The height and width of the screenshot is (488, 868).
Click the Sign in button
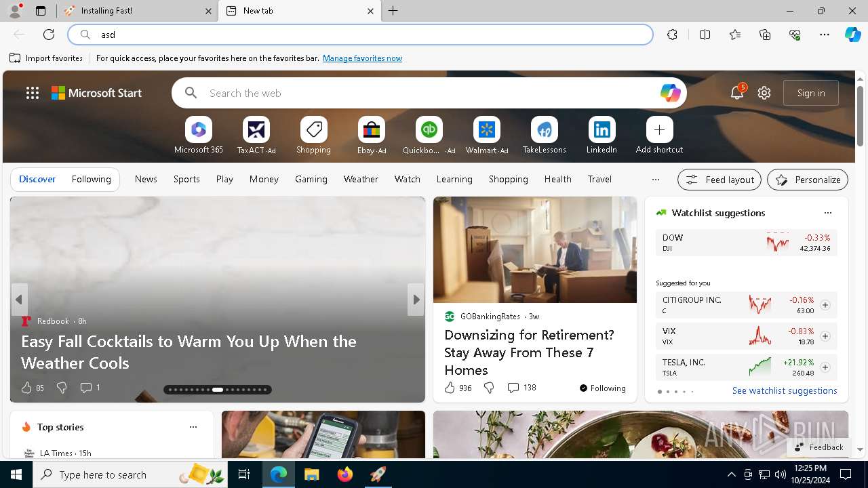click(x=811, y=93)
